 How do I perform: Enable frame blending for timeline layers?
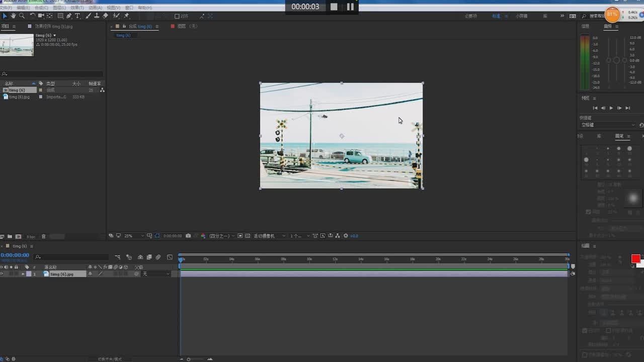[x=149, y=257]
